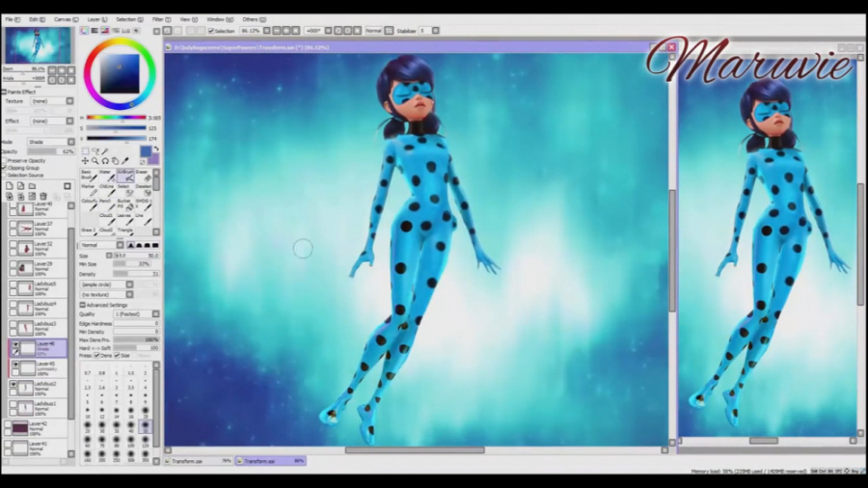The width and height of the screenshot is (868, 488).
Task: Open the Layer menu
Action: pyautogui.click(x=97, y=19)
